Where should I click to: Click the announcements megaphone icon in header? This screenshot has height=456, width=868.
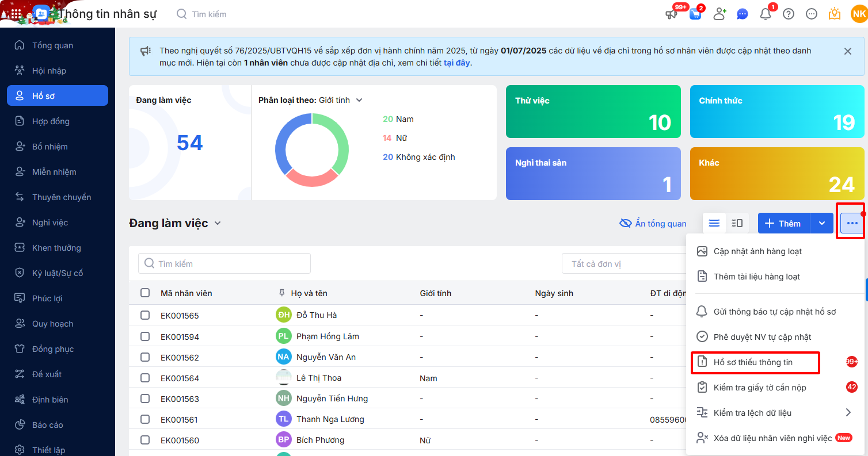pos(672,14)
